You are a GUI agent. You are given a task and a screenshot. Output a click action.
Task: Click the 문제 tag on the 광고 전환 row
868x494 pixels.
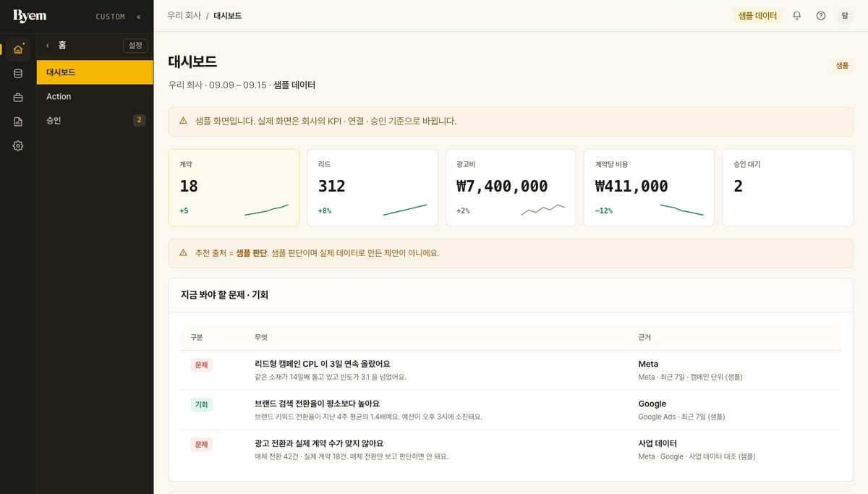[x=201, y=444]
